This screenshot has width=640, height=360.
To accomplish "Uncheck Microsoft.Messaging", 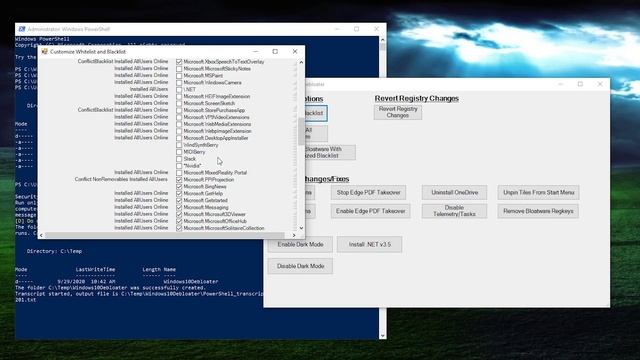I will [179, 207].
